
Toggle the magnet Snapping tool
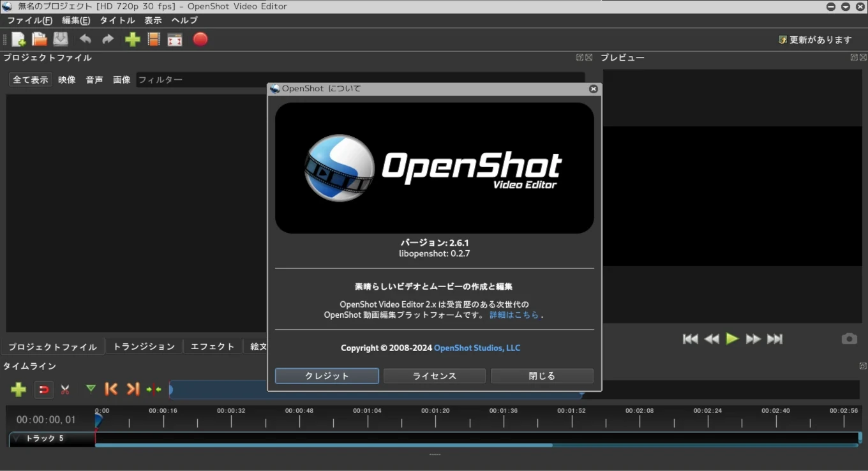point(43,389)
